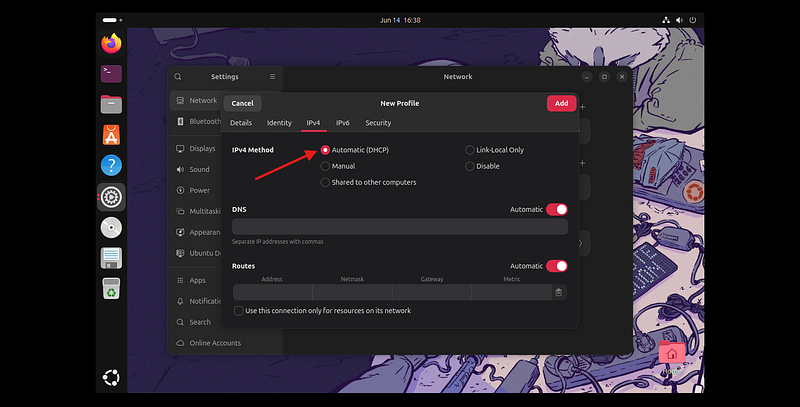Click Activities workspace indicator in top bar
The width and height of the screenshot is (800, 407).
[112, 20]
